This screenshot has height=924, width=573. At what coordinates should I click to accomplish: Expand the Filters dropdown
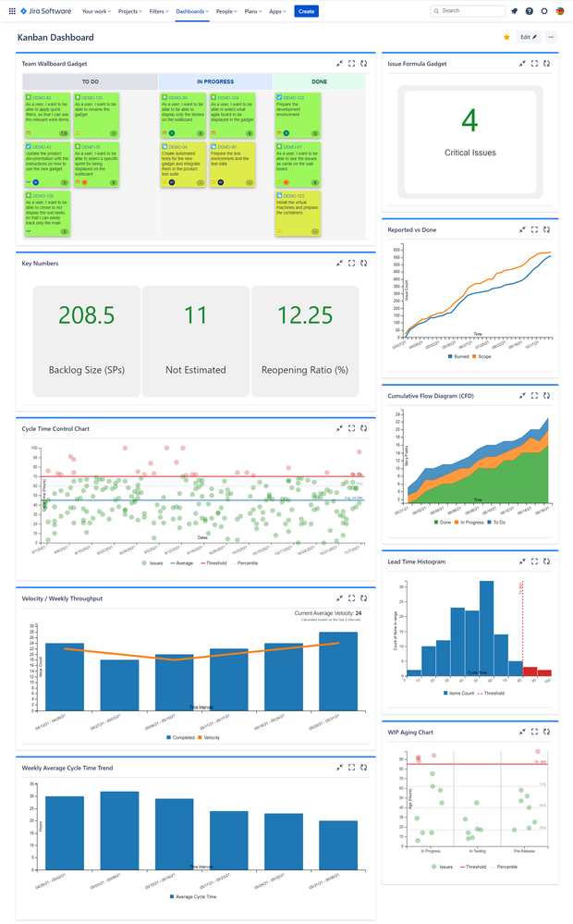(159, 11)
